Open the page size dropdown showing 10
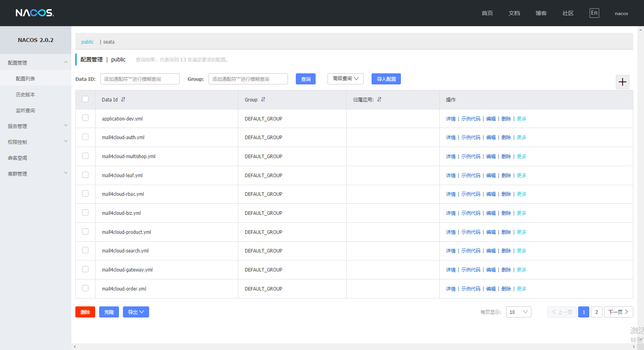Viewport: 644px width, 350px height. pos(518,312)
